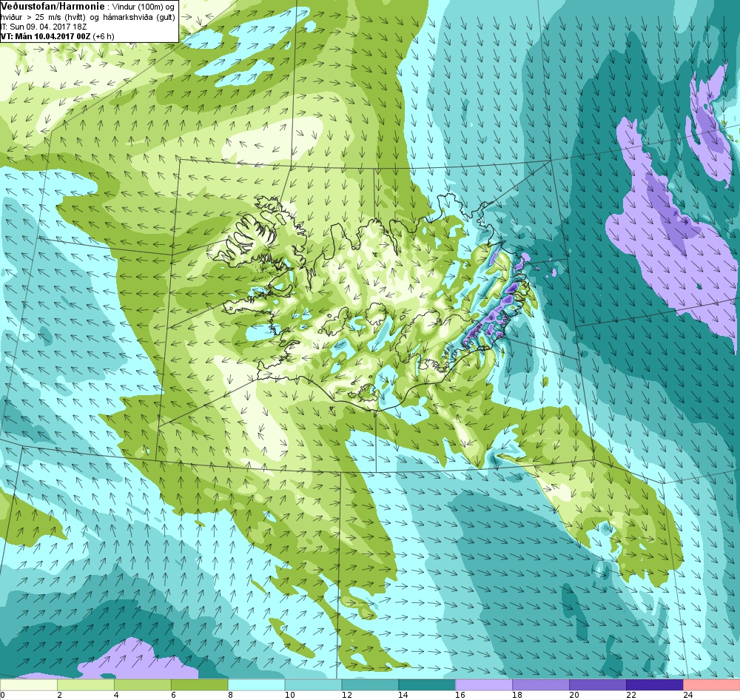740x700 pixels.
Task: Select the violet 20–22 m/s legend swatch
Action: [597, 684]
